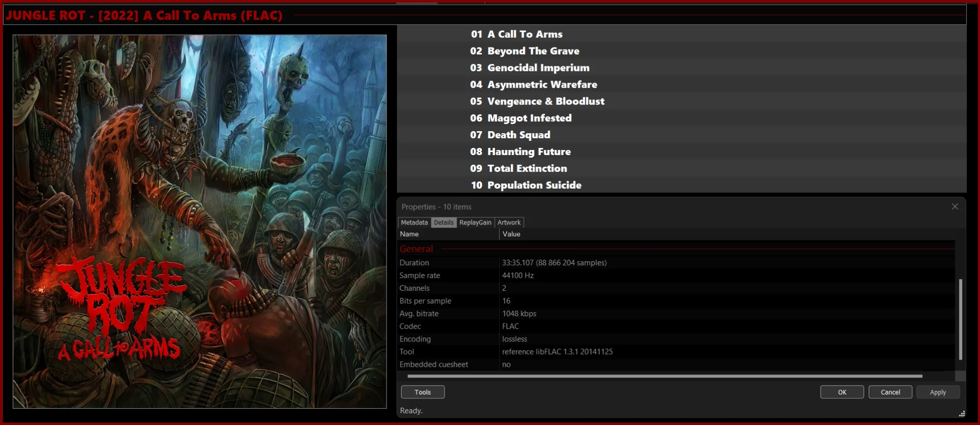
Task: Select the Embedded cuesheet property row
Action: [676, 364]
